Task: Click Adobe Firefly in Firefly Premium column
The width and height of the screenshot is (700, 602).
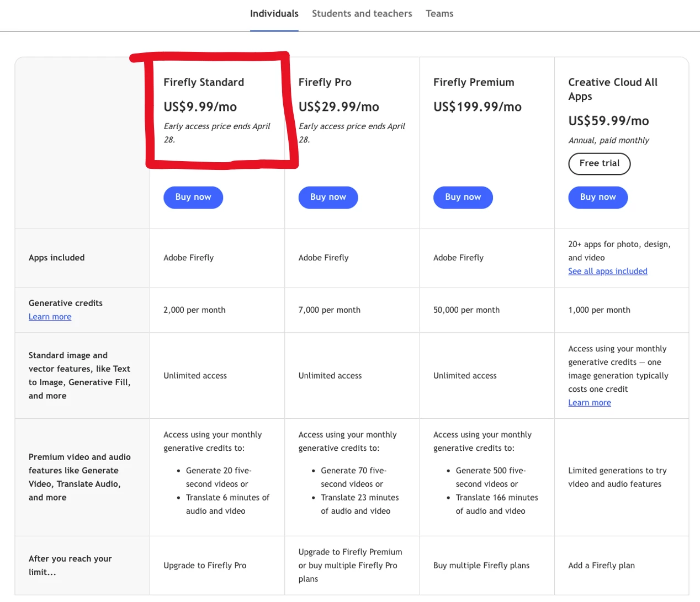Action: click(458, 258)
